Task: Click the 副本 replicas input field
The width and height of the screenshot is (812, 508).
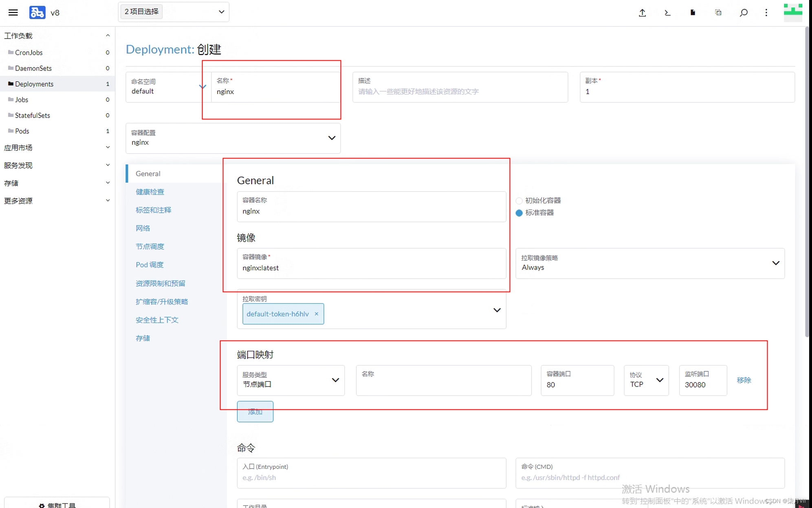Action: (x=687, y=87)
